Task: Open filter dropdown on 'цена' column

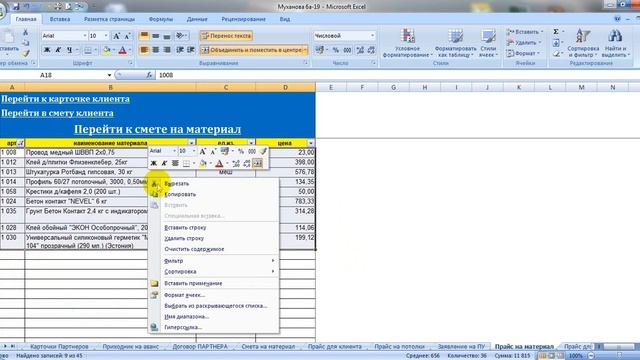Action: 311,143
